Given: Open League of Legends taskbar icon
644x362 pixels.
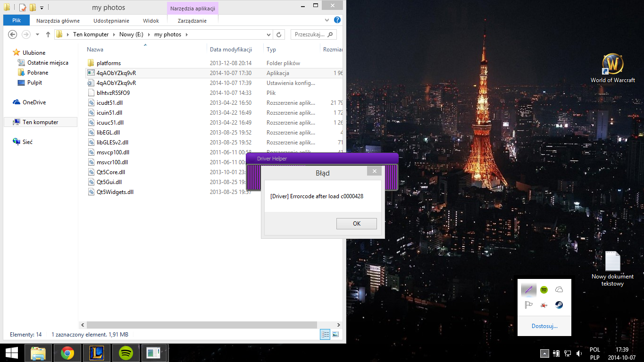Looking at the screenshot, I should (x=96, y=353).
